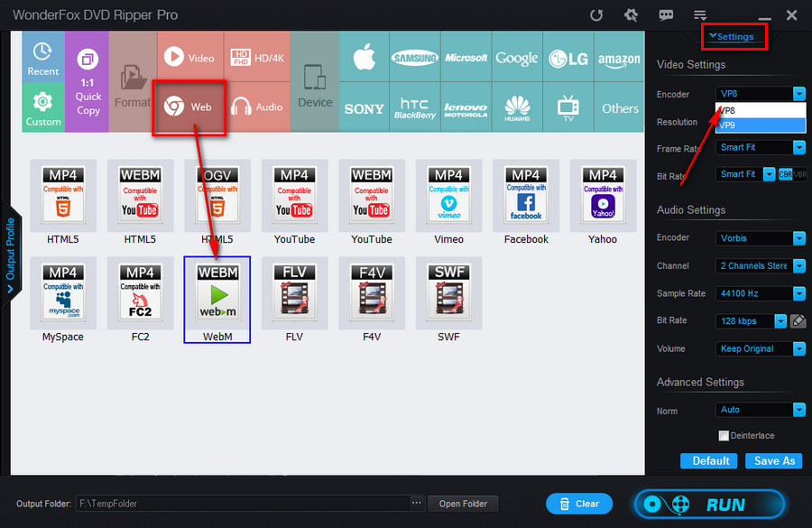This screenshot has height=528, width=812.
Task: Choose the Apple device brand
Action: coord(364,57)
